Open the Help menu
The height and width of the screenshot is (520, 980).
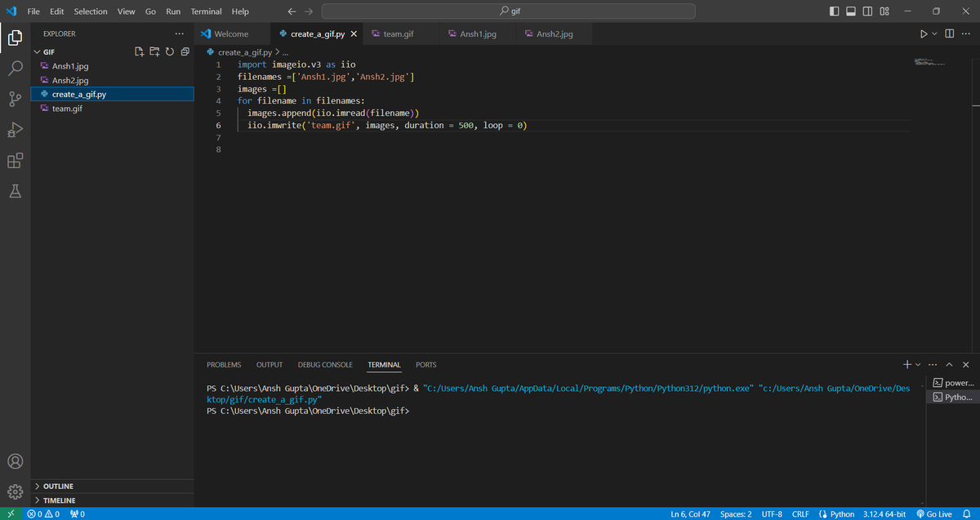coord(240,11)
